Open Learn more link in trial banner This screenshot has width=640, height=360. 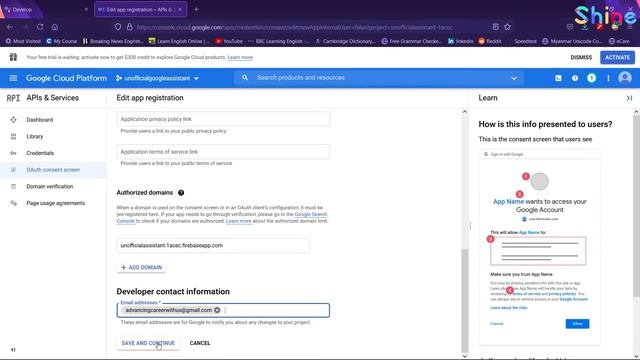[x=240, y=58]
